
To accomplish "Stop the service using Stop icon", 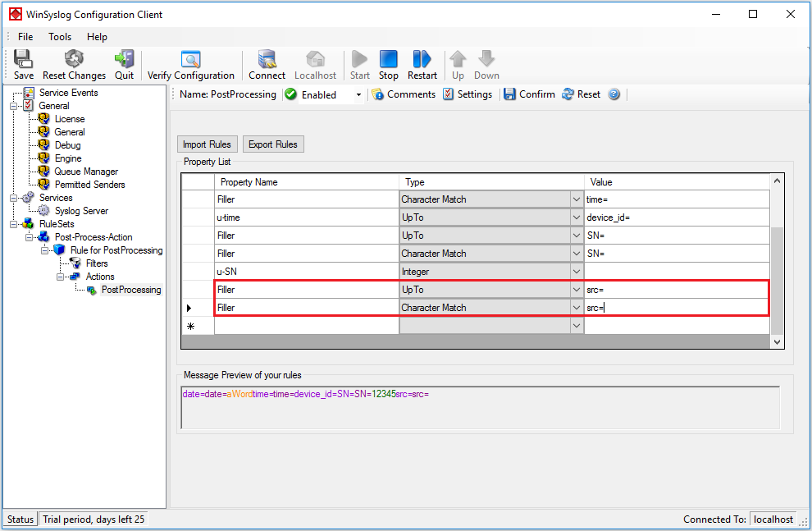I will coord(389,65).
